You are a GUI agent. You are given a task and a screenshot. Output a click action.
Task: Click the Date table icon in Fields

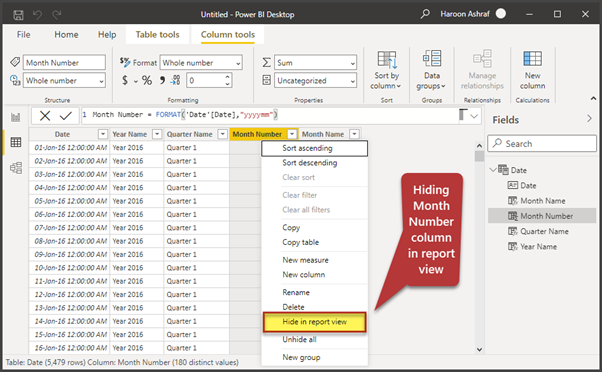point(503,170)
